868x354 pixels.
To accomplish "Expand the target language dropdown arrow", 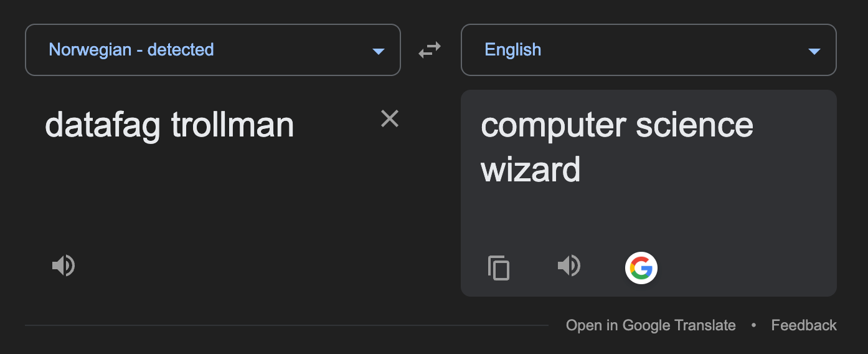I will click(x=814, y=51).
